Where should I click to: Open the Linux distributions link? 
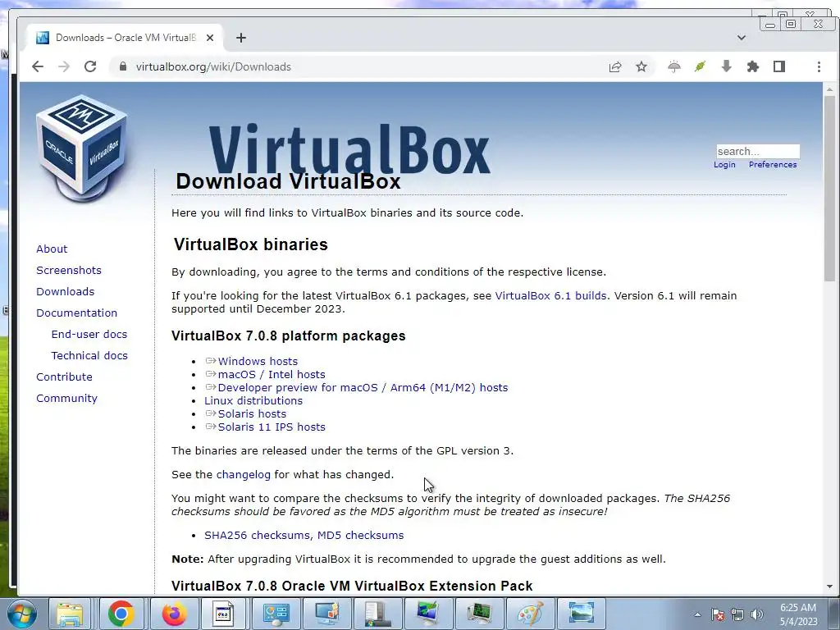point(253,400)
